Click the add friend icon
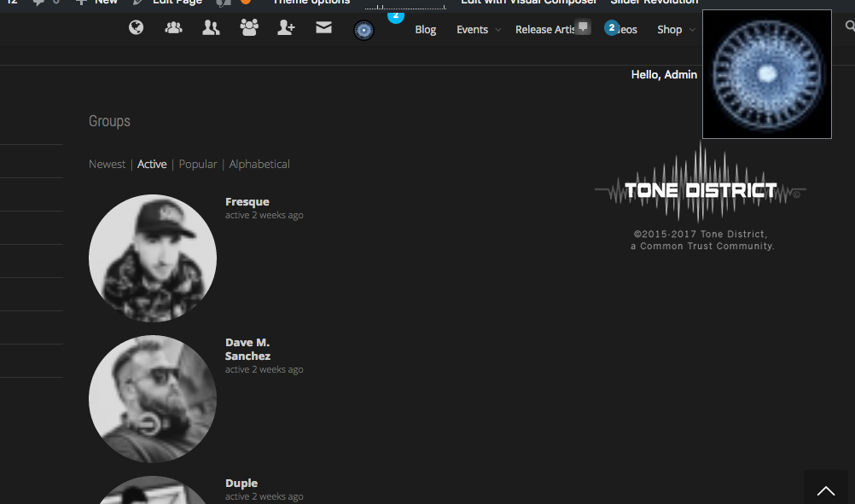This screenshot has width=855, height=504. (x=286, y=27)
